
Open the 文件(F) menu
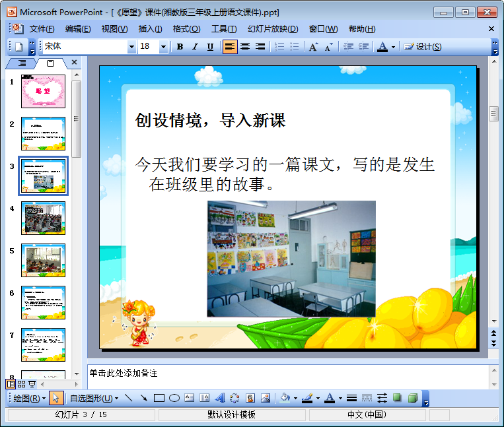pos(42,29)
